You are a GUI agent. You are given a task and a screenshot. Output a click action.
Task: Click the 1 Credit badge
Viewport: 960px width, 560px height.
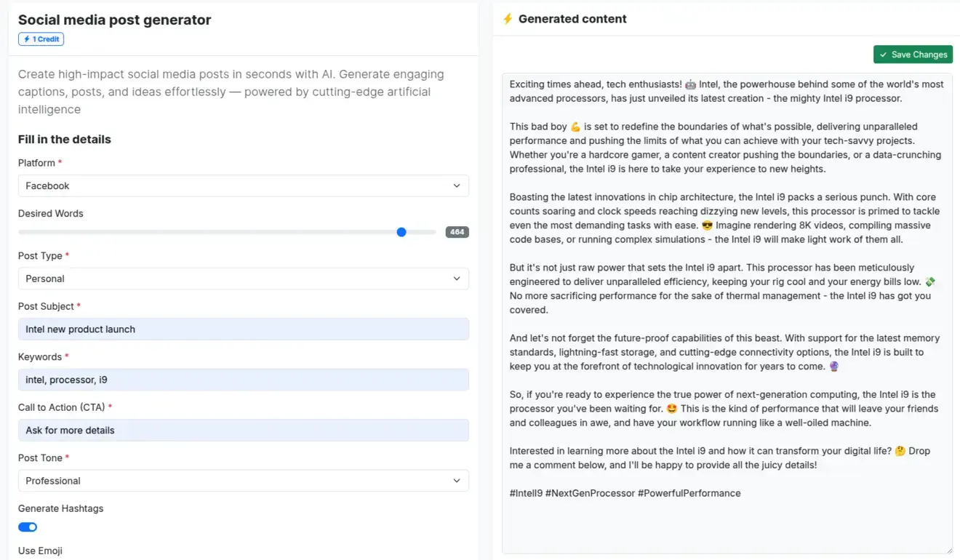pos(41,39)
